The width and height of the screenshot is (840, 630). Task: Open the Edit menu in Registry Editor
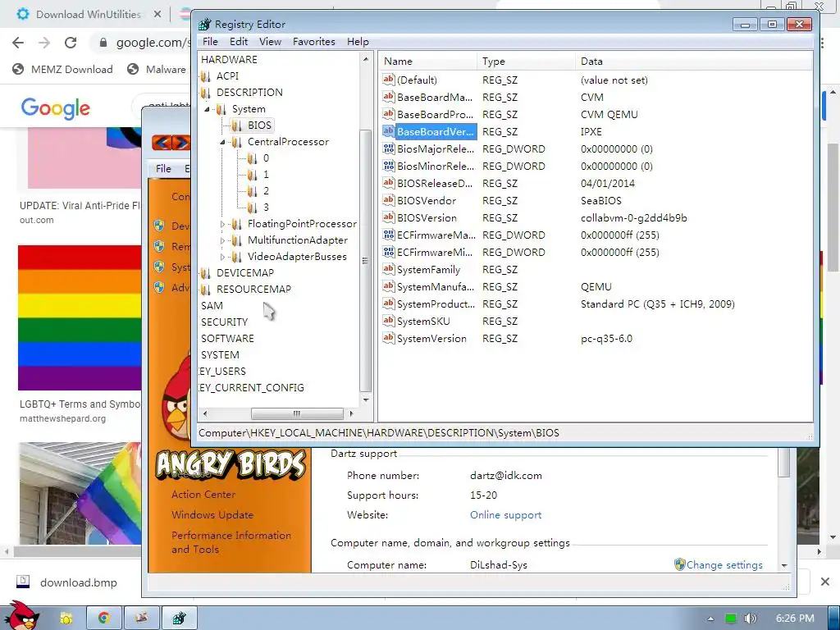click(x=239, y=42)
